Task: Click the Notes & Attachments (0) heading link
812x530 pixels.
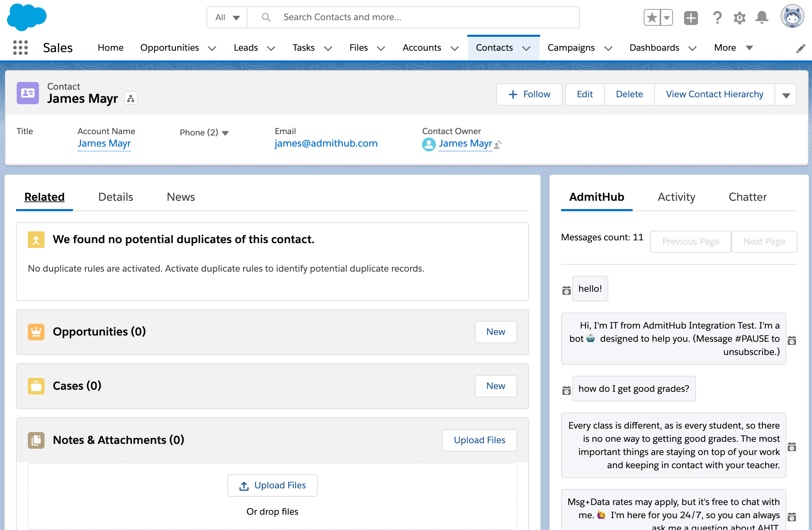Action: (118, 440)
